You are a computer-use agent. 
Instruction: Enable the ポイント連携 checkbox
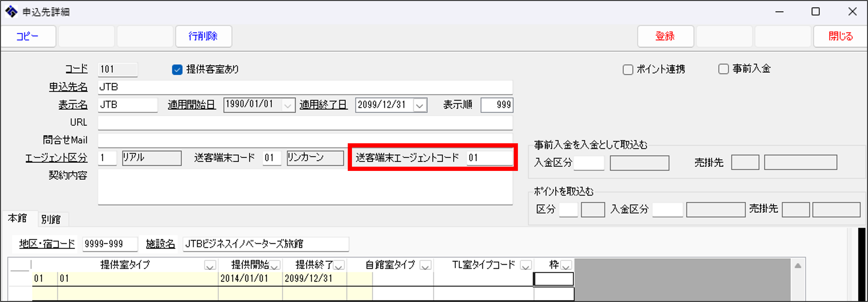[x=628, y=70]
